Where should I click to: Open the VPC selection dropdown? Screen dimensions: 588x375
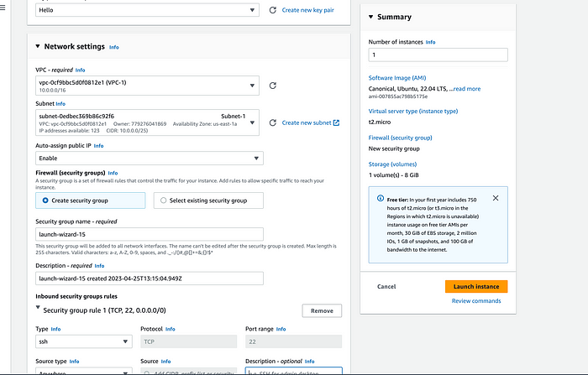[x=147, y=86]
